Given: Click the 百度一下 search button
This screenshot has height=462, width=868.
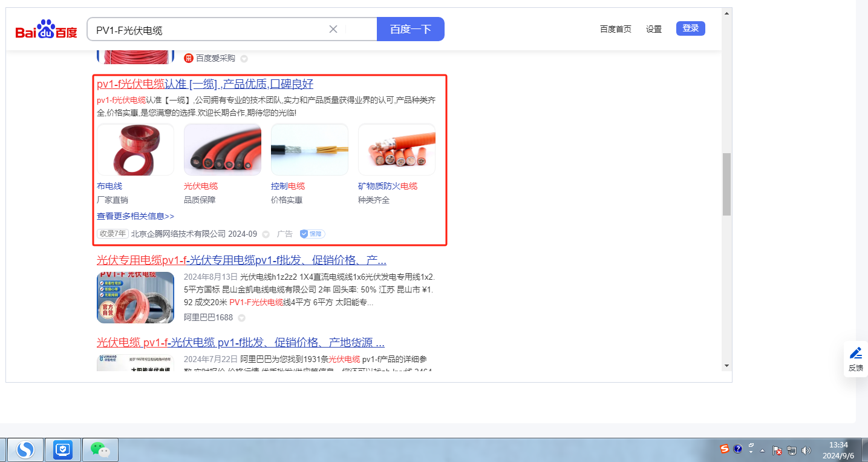Looking at the screenshot, I should tap(411, 29).
